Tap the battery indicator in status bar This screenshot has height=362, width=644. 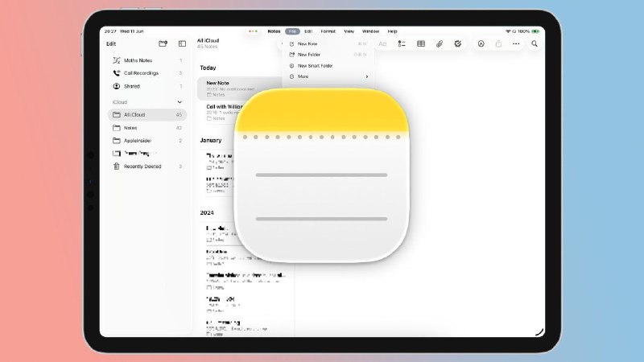(535, 31)
